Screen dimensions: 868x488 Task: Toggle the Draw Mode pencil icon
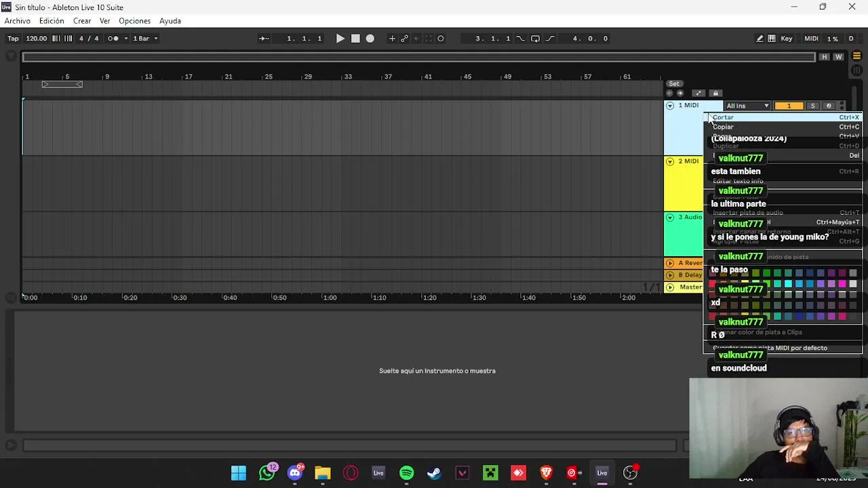pos(759,39)
